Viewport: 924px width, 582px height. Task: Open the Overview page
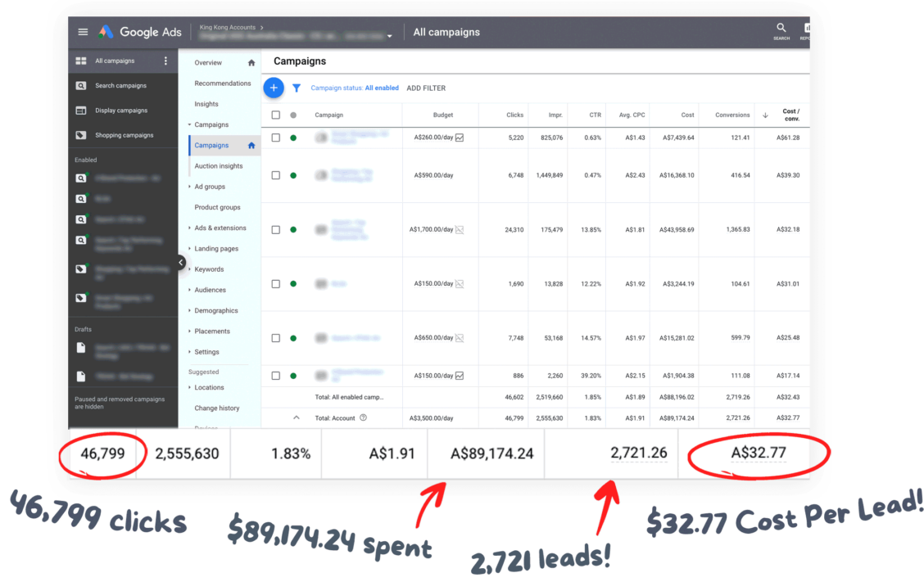pyautogui.click(x=208, y=62)
